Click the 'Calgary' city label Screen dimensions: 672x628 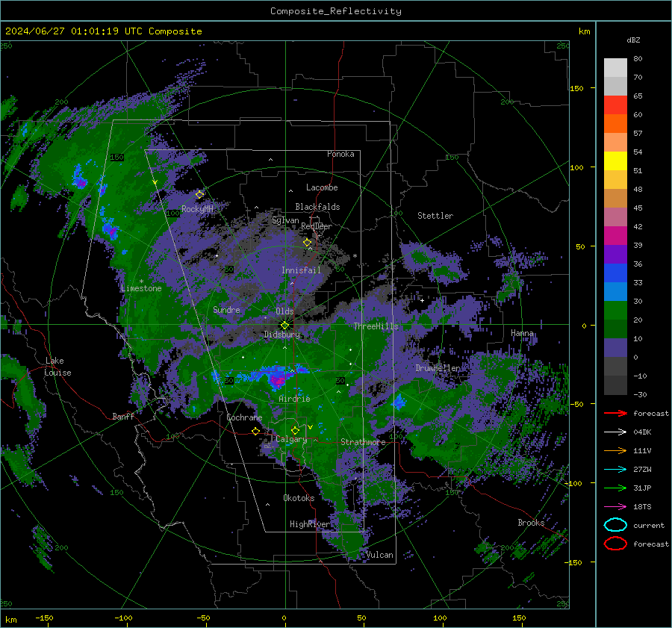coord(291,439)
